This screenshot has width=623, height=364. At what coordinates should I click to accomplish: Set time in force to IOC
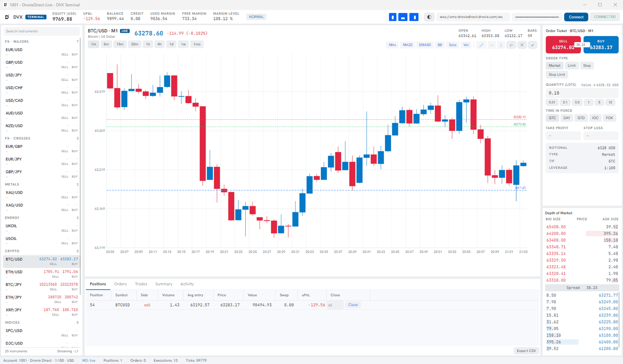[595, 118]
